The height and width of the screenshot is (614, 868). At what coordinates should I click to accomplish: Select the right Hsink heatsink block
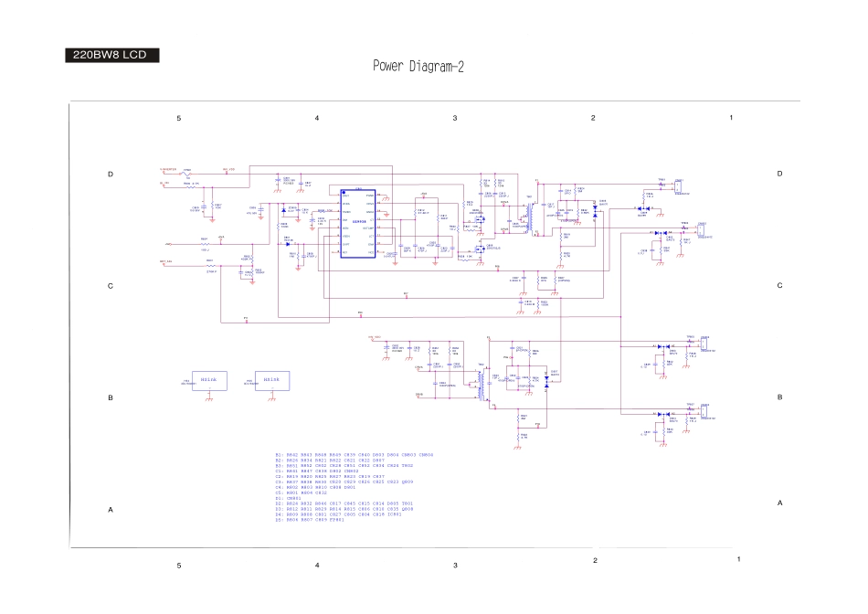[x=271, y=382]
